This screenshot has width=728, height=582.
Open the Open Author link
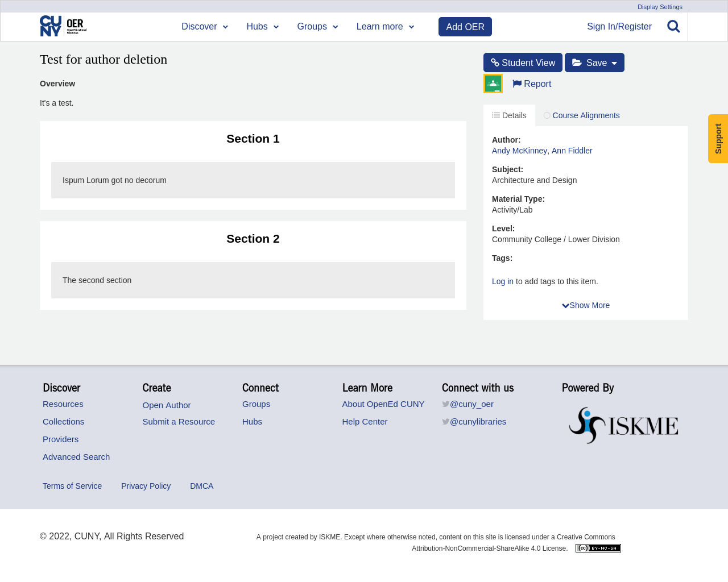click(x=167, y=405)
